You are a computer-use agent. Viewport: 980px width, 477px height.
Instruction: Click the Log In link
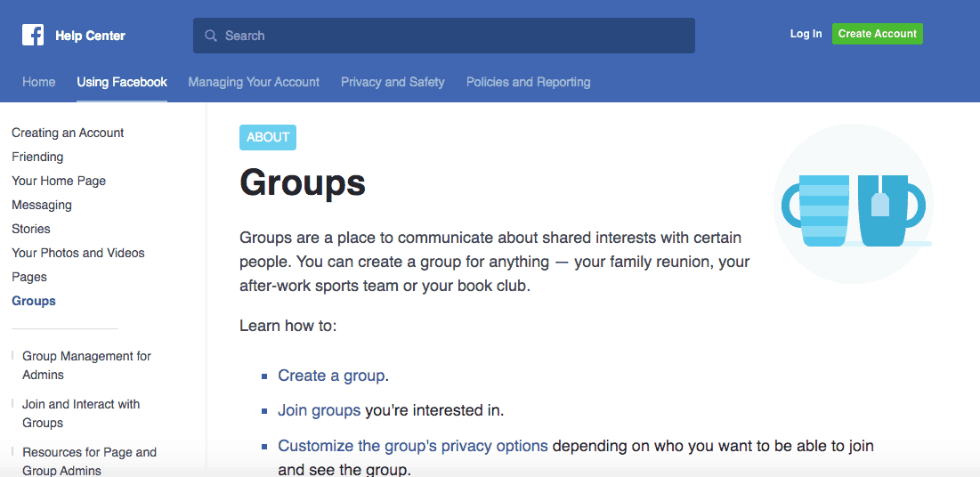pos(806,34)
